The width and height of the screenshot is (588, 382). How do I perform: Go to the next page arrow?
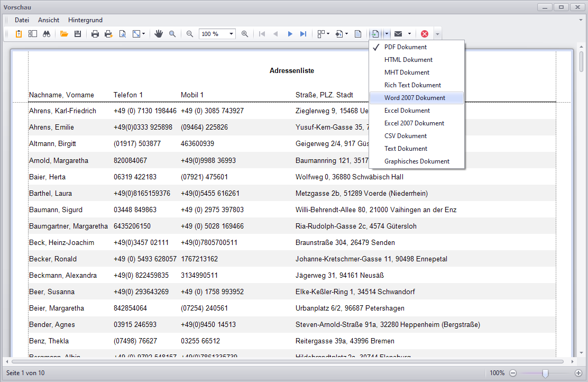pos(290,34)
